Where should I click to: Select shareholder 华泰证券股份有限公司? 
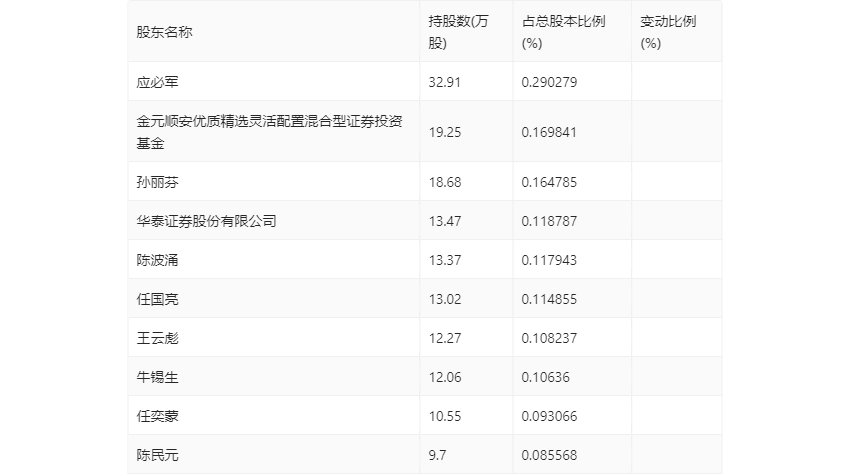207,221
